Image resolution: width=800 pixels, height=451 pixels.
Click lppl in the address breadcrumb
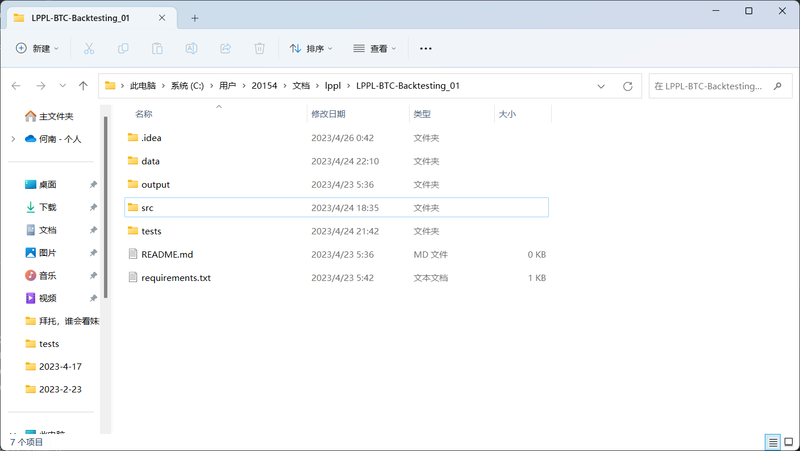click(333, 86)
